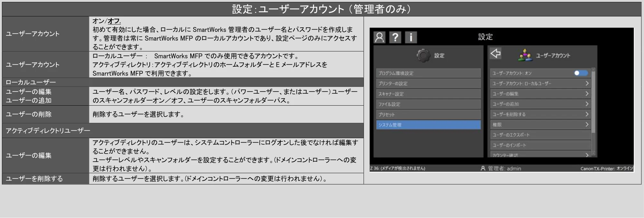644x218 pixels.
Task: Expand ユーザーアカウント: ローカルユーザー via its chevron
Action: point(587,83)
